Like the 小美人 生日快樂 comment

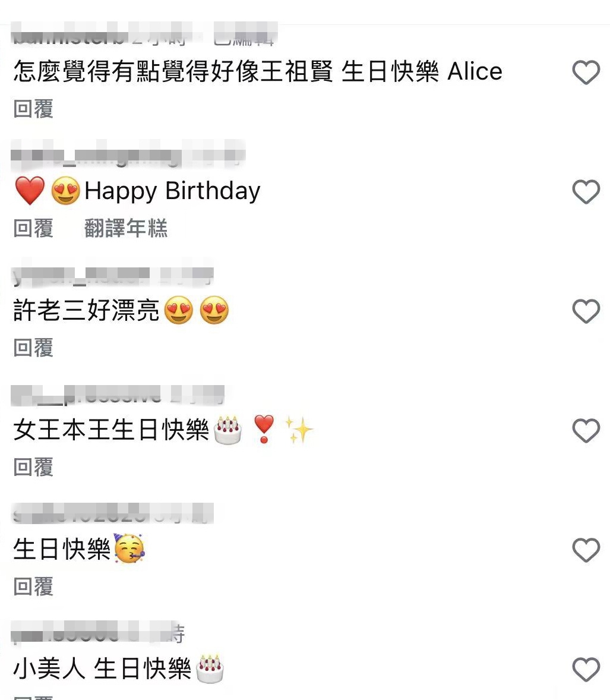click(x=586, y=669)
